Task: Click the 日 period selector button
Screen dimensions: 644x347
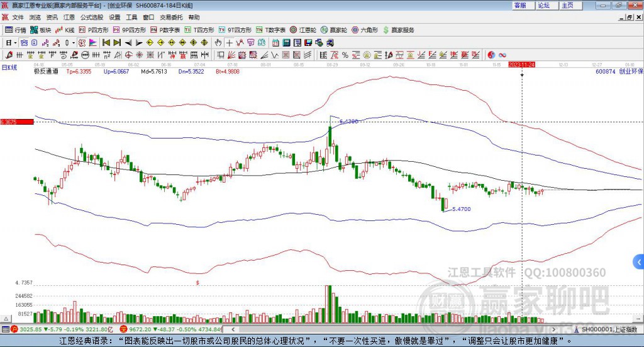Action: [x=9, y=43]
